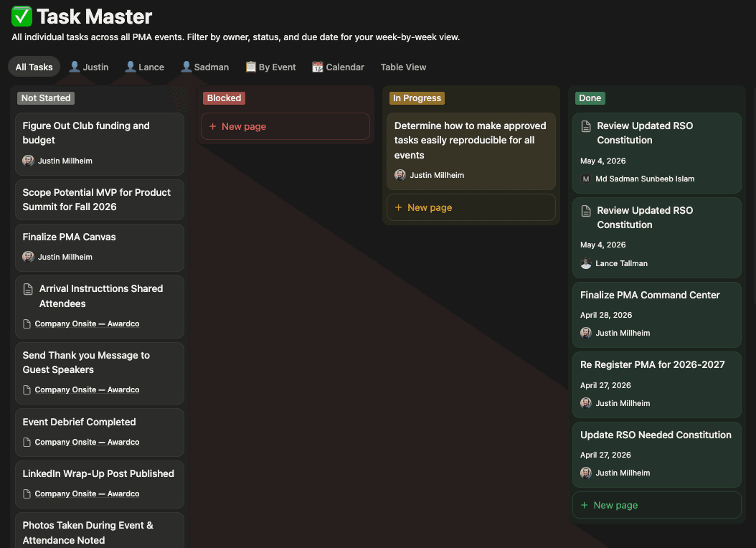This screenshot has width=756, height=548.
Task: Open LinkedIn Wrap-Up Post Published card
Action: pos(99,484)
